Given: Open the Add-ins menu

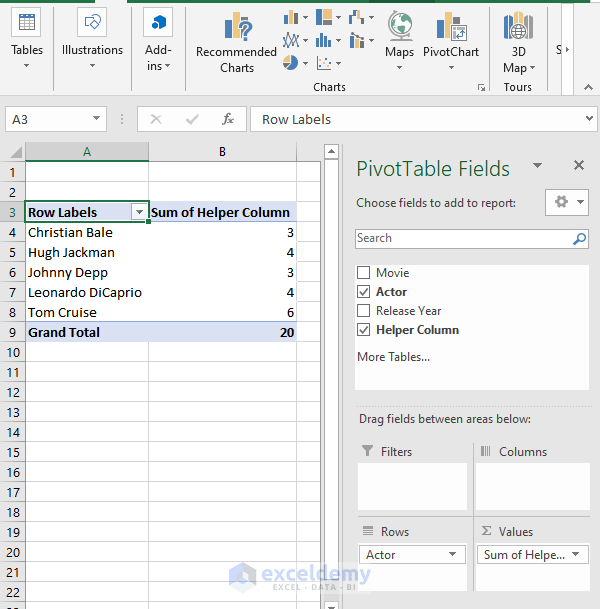Looking at the screenshot, I should pyautogui.click(x=158, y=40).
